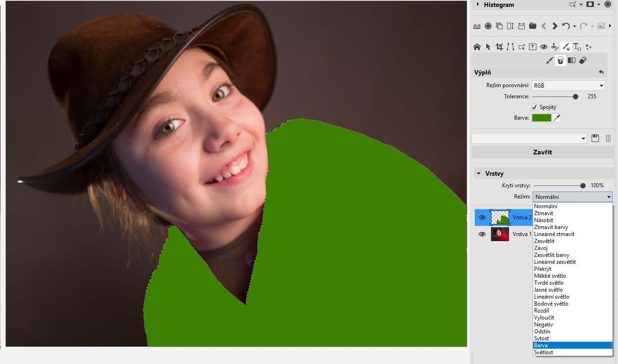Select the arrow pointer tool

pos(488,47)
